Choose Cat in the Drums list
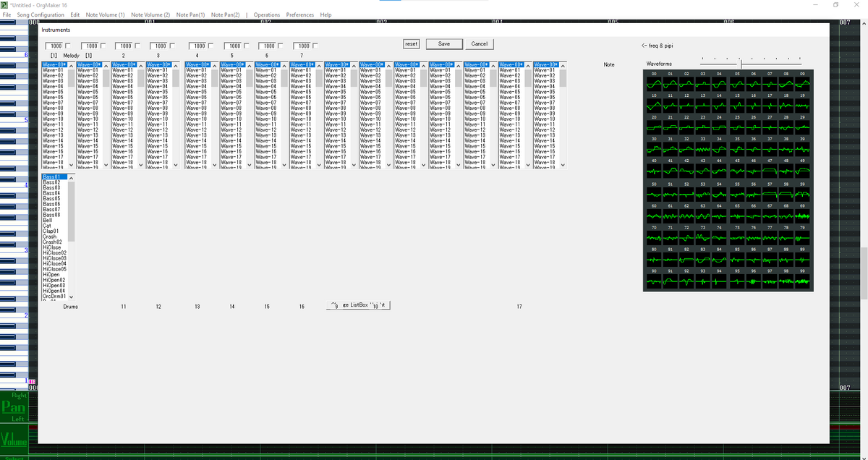 tap(54, 226)
